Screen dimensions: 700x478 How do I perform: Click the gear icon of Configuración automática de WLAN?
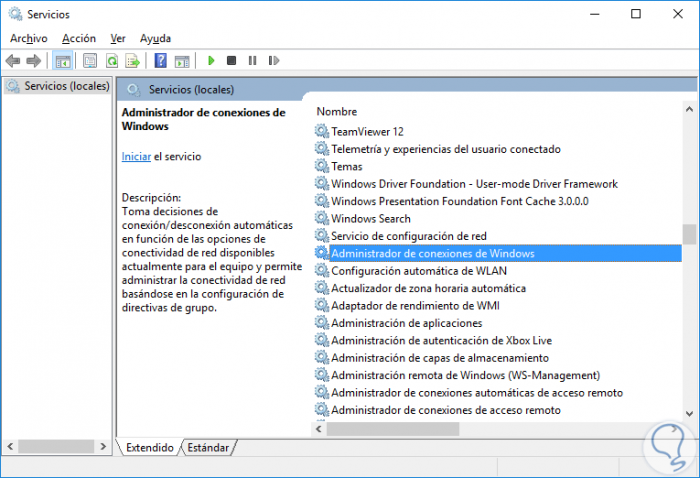[x=321, y=270]
